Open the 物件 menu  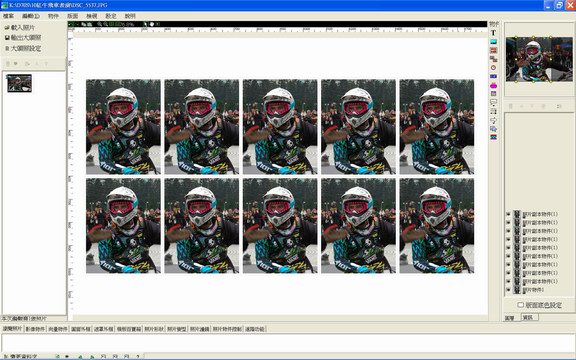[x=53, y=16]
